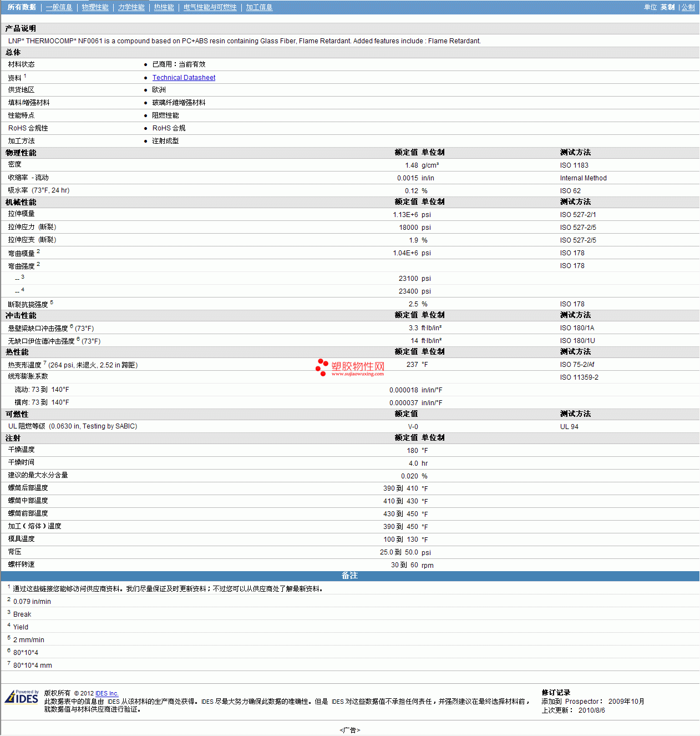
Task: Open the 热性能 tab
Action: pyautogui.click(x=164, y=7)
